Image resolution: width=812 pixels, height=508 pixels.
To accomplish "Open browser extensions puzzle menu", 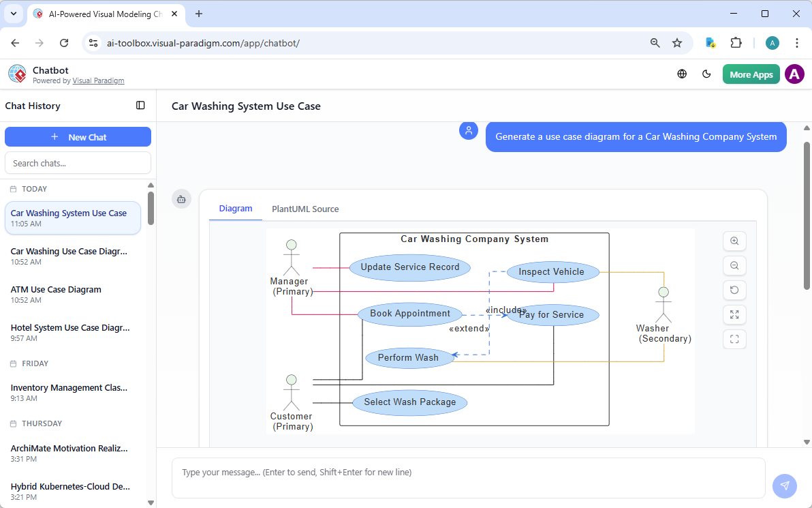I will click(x=736, y=42).
